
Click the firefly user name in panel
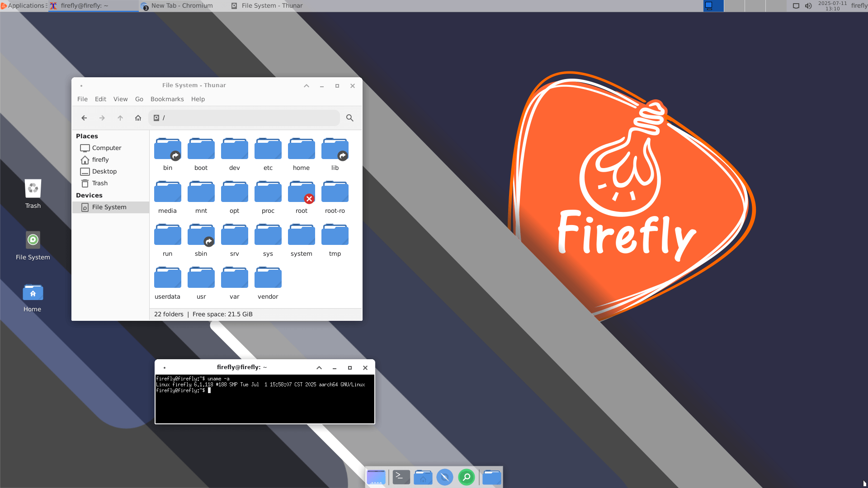pos(859,6)
